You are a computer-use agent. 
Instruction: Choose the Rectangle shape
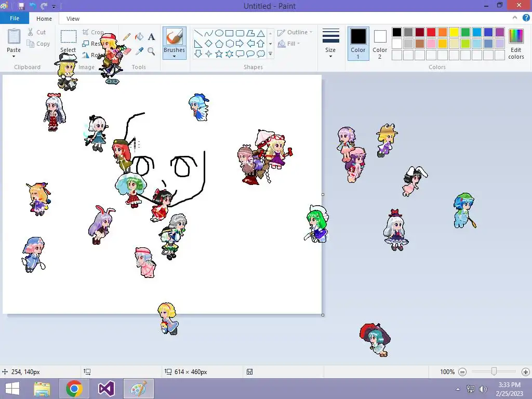point(229,33)
